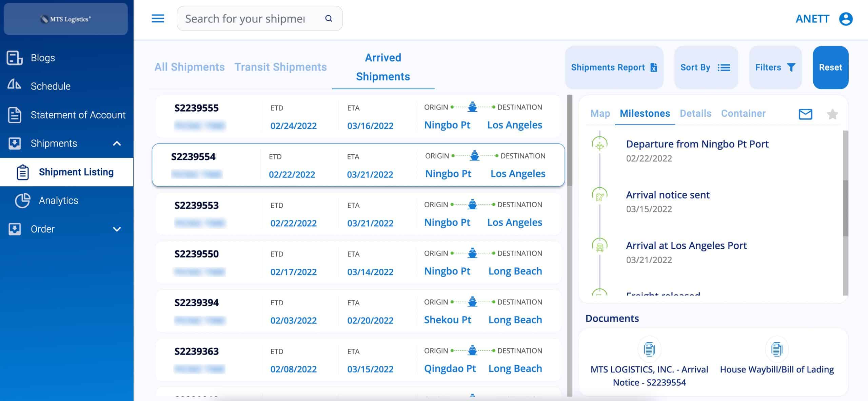Click the Analytics pie chart icon
Screen dimensions: 868x401
[23, 200]
